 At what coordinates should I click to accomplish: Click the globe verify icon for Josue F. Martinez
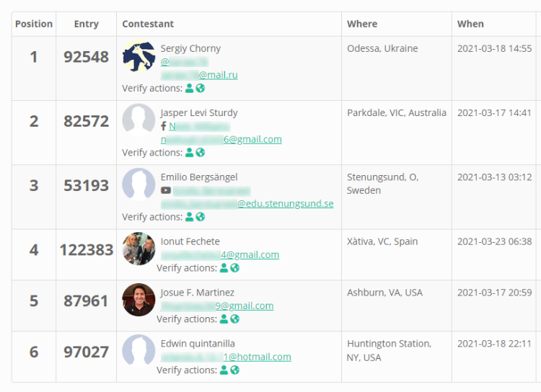click(x=235, y=319)
